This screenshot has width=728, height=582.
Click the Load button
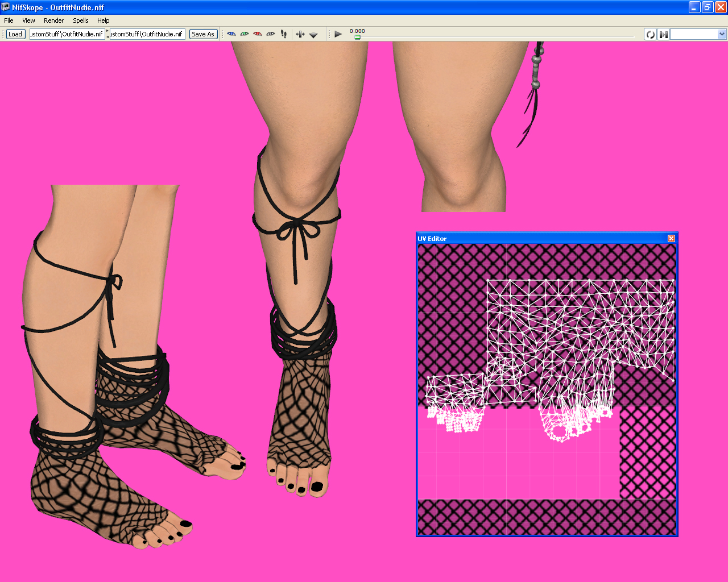click(x=15, y=34)
